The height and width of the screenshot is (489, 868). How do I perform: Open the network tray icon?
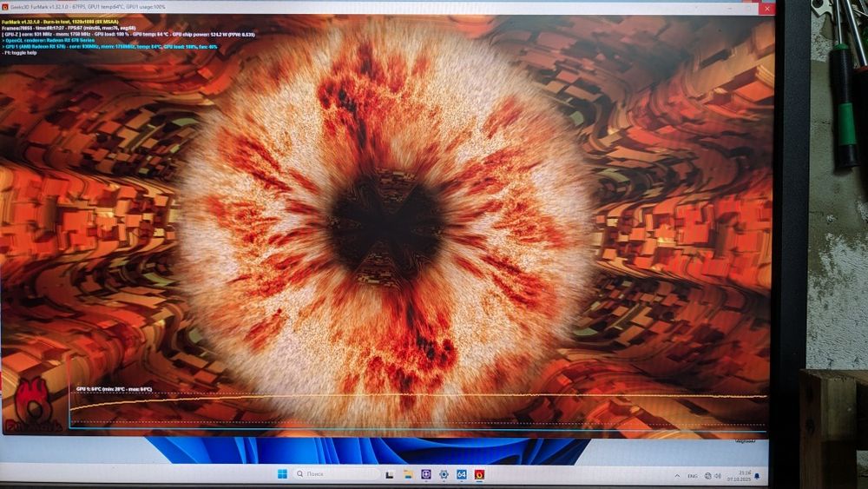point(707,476)
